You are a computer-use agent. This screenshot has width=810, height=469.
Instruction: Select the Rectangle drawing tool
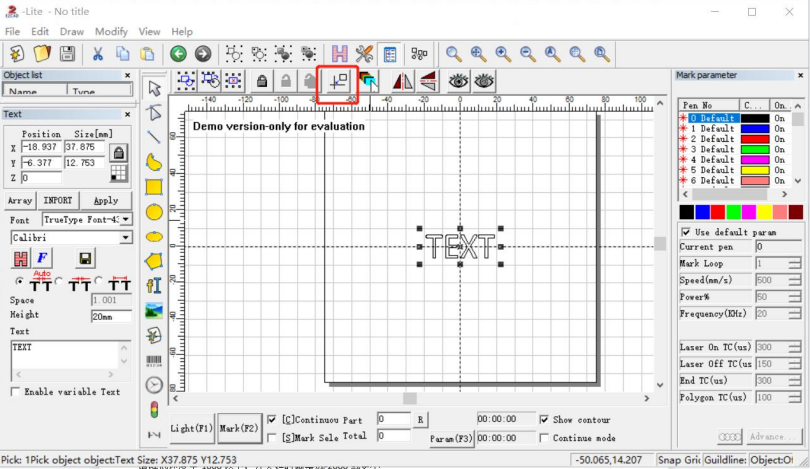[154, 187]
